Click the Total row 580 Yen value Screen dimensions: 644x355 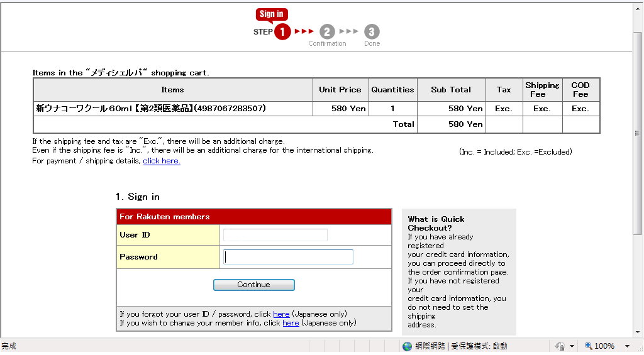(x=465, y=124)
